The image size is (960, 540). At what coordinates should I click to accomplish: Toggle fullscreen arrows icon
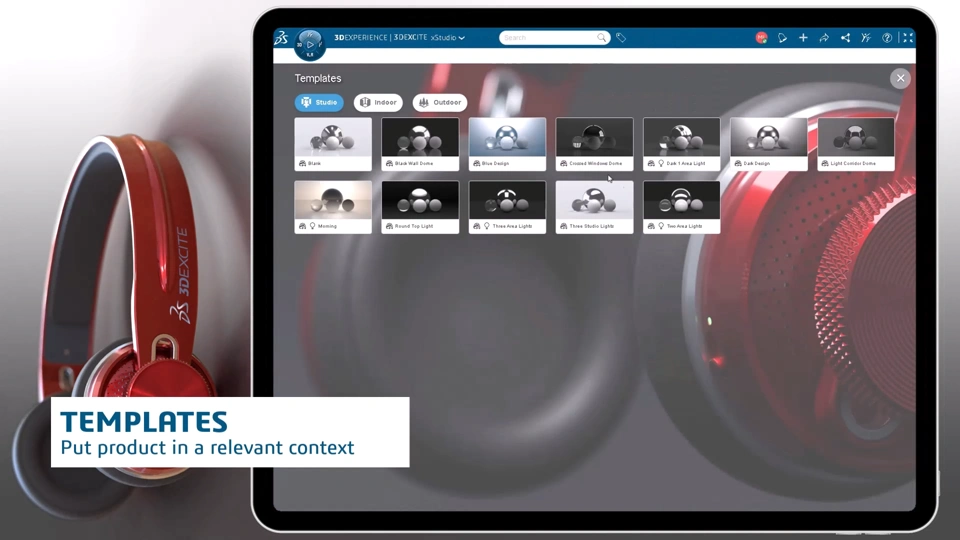pyautogui.click(x=908, y=37)
